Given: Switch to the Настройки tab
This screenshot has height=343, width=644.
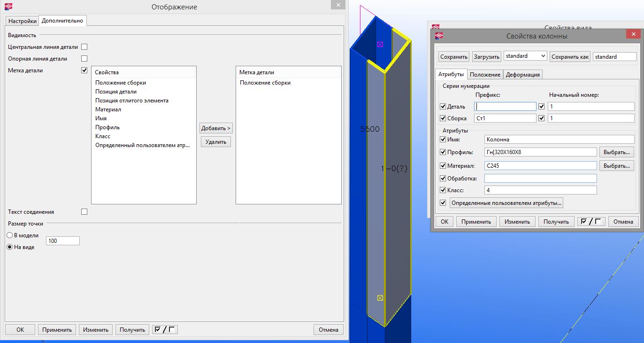Looking at the screenshot, I should [x=22, y=21].
